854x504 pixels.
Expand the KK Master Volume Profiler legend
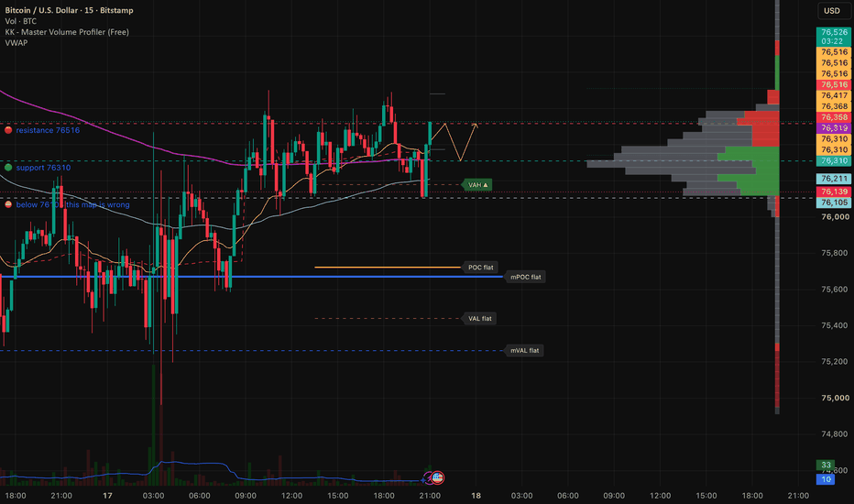click(x=67, y=32)
